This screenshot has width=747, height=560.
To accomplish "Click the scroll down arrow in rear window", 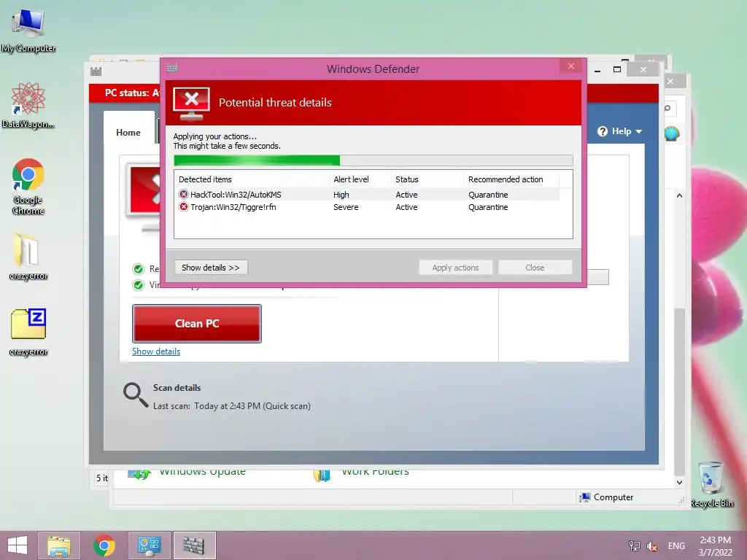I will (x=679, y=483).
